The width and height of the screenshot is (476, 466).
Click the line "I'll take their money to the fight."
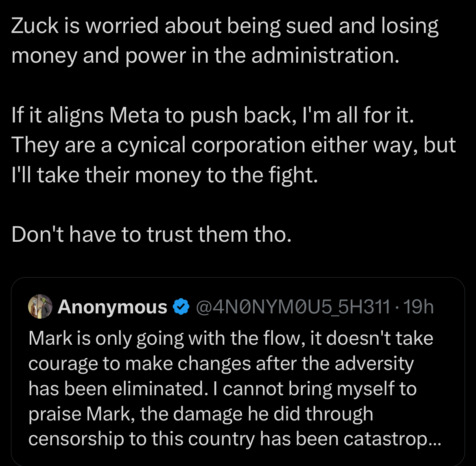pos(164,175)
